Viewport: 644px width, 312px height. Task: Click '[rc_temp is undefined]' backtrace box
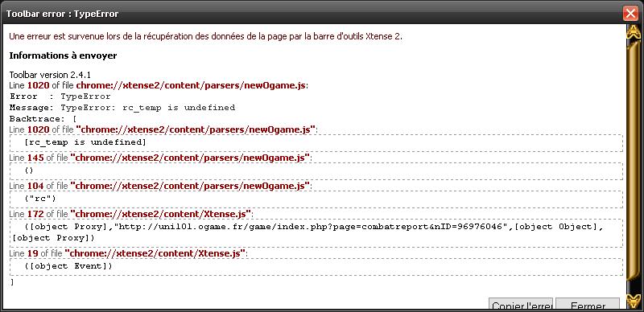coord(316,143)
